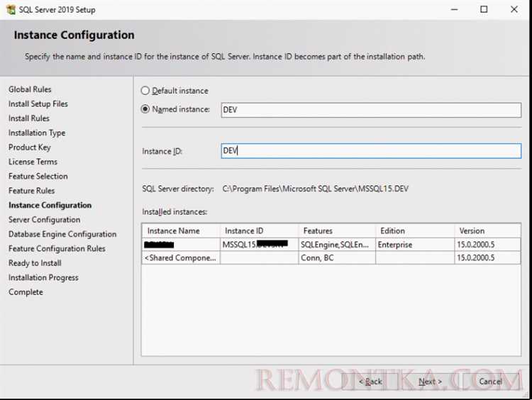This screenshot has height=400, width=532.
Task: Select Installation Progress step
Action: point(43,277)
